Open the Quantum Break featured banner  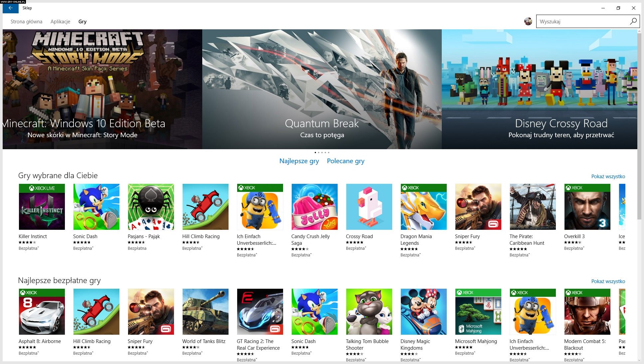tap(322, 89)
